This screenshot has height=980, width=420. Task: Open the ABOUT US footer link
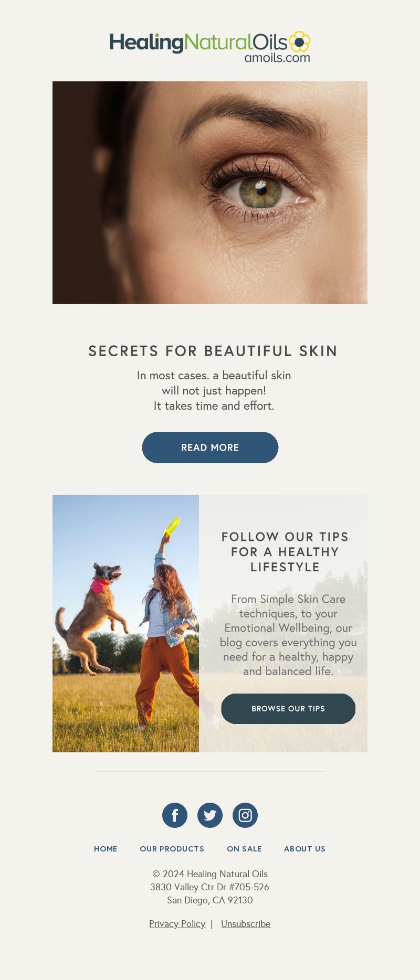[304, 849]
